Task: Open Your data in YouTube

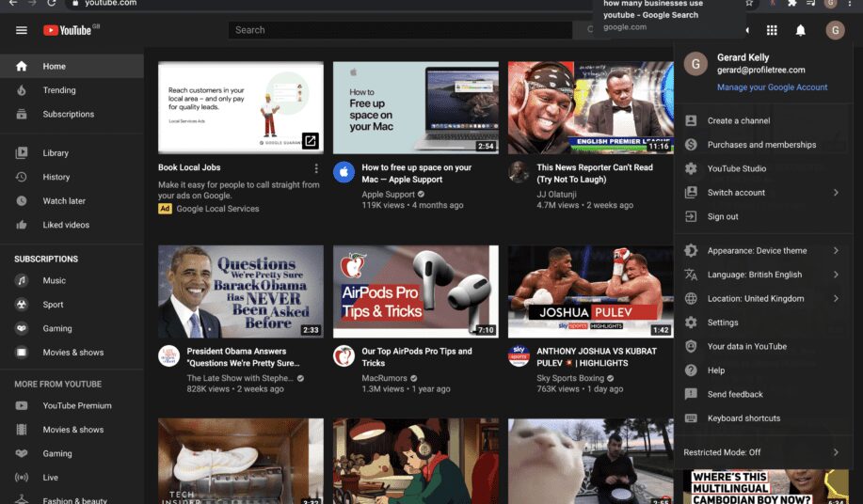Action: point(763,346)
